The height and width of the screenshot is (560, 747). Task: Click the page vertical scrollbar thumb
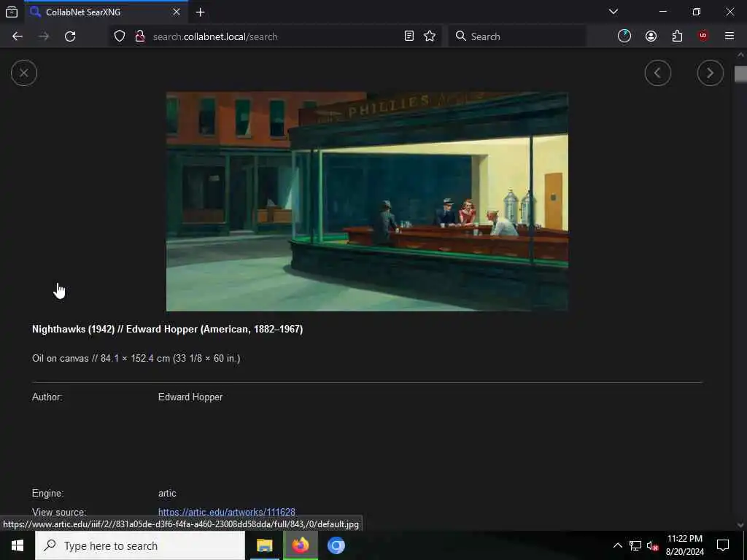click(x=740, y=74)
